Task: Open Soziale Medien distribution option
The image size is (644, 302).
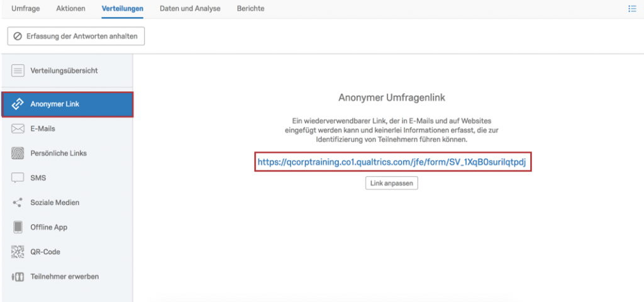Action: click(x=67, y=203)
